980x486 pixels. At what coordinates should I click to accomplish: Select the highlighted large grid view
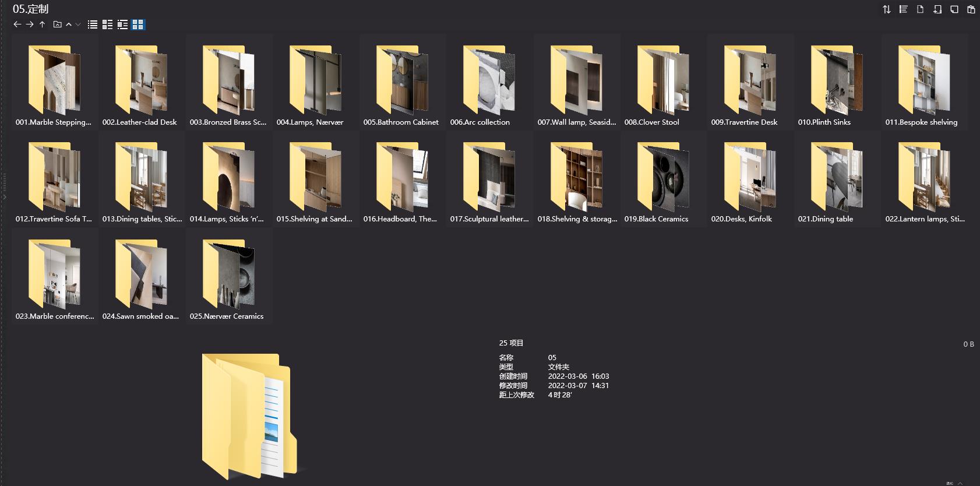pyautogui.click(x=138, y=24)
